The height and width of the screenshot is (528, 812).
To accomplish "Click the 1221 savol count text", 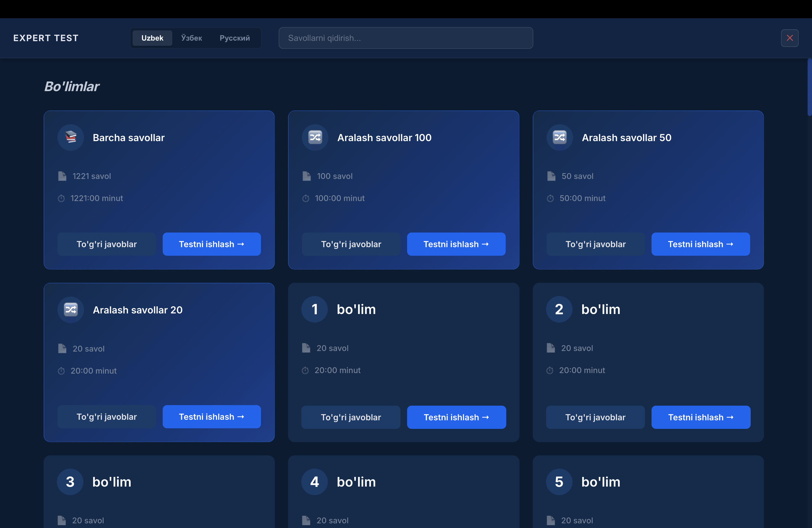I will [92, 176].
